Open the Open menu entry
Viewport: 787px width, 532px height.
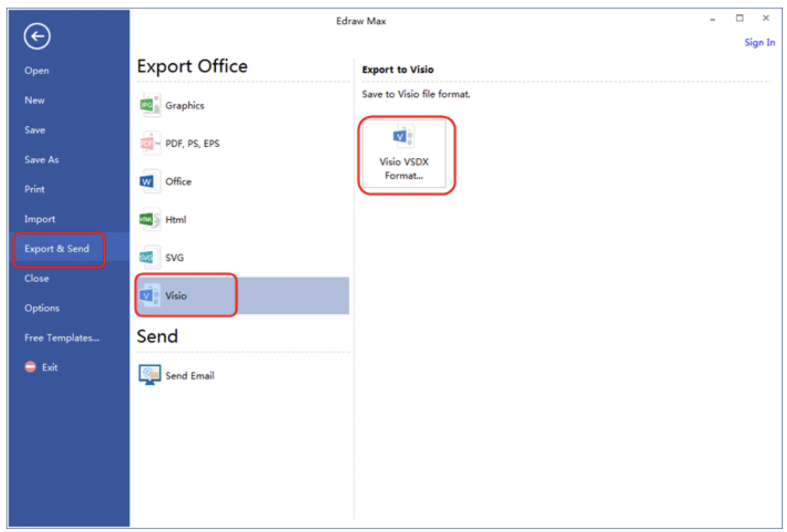[37, 71]
